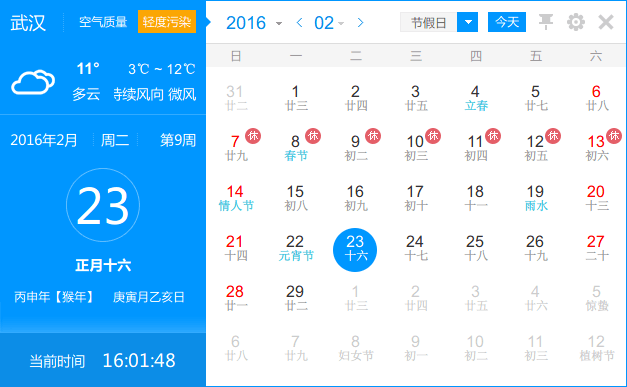Click the 休 badge on February 10
Viewport: 627px width, 387px height.
[433, 136]
